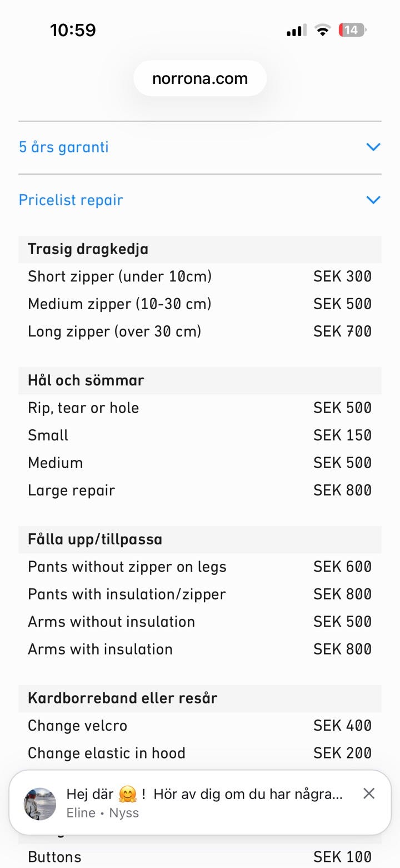Select the Hål och sömmar header
Image resolution: width=400 pixels, height=868 pixels.
pyautogui.click(x=86, y=380)
